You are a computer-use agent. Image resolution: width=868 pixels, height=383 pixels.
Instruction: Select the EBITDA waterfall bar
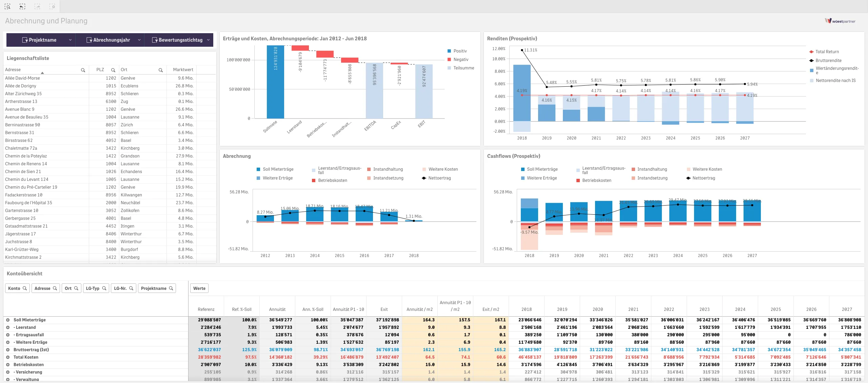(x=374, y=91)
